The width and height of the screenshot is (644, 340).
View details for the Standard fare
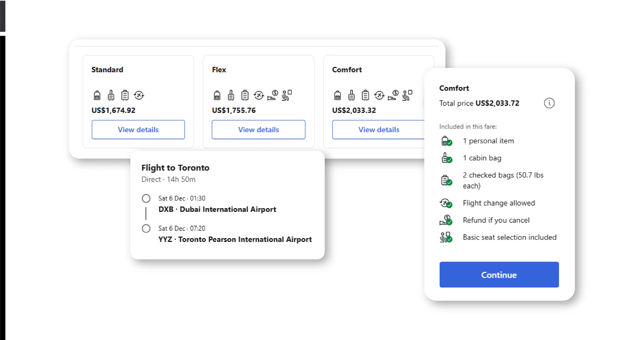pyautogui.click(x=138, y=130)
